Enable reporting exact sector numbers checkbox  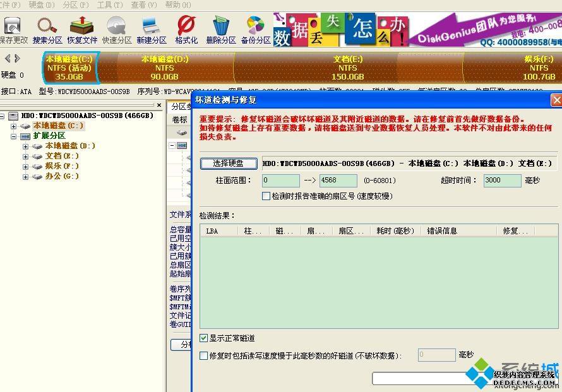tap(266, 196)
